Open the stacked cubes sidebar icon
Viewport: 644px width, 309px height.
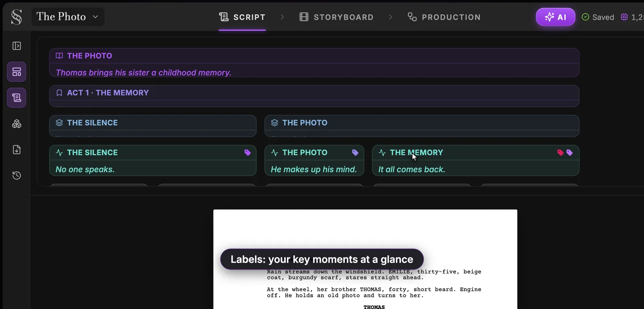17,124
